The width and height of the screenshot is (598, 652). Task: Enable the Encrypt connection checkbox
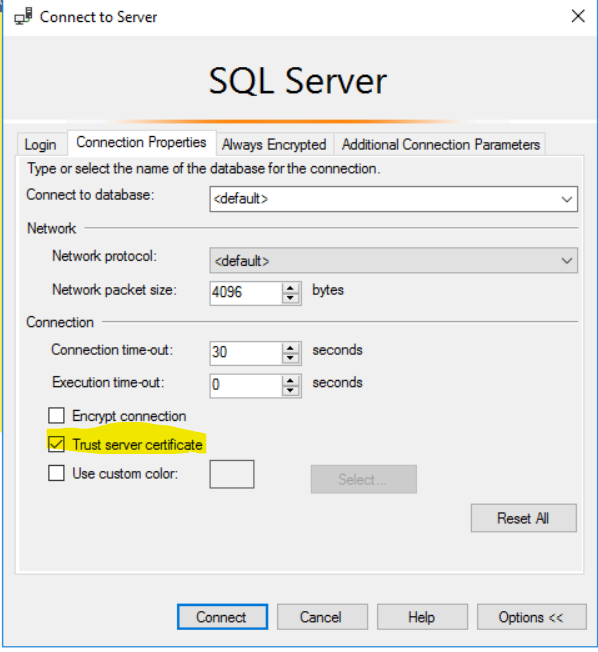click(56, 415)
